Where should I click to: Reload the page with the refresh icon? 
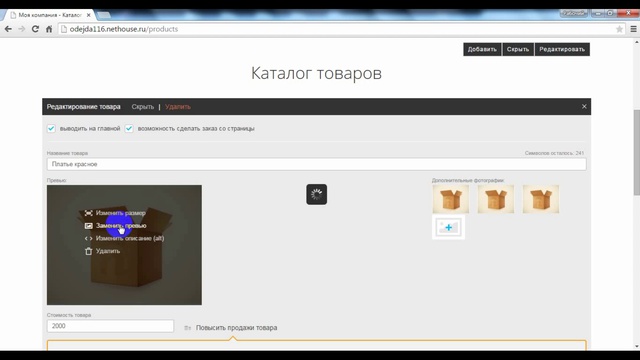click(35, 29)
